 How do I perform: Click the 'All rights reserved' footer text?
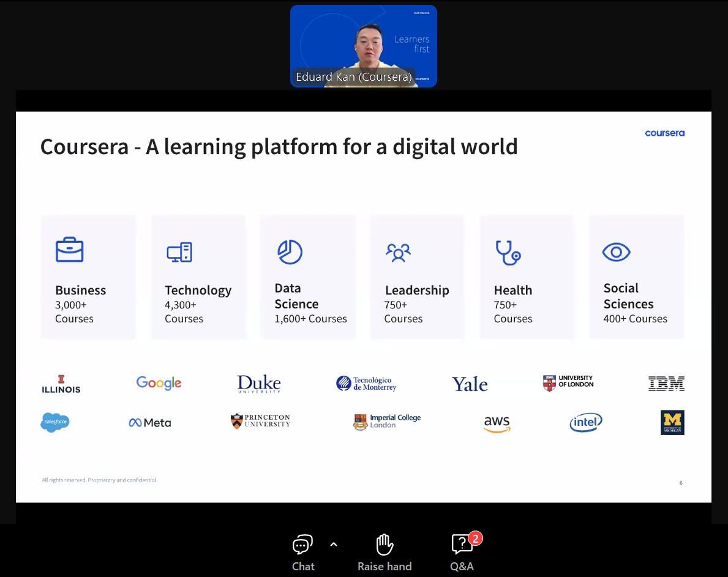point(99,480)
